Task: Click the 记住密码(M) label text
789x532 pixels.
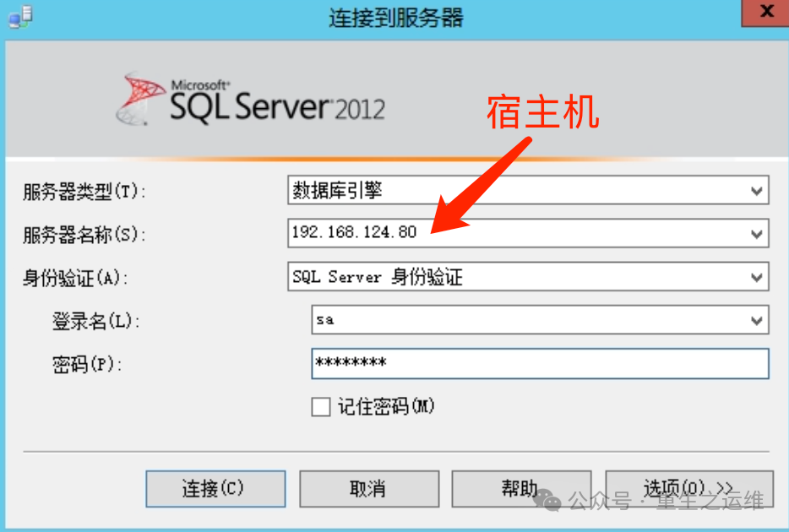Action: 386,407
